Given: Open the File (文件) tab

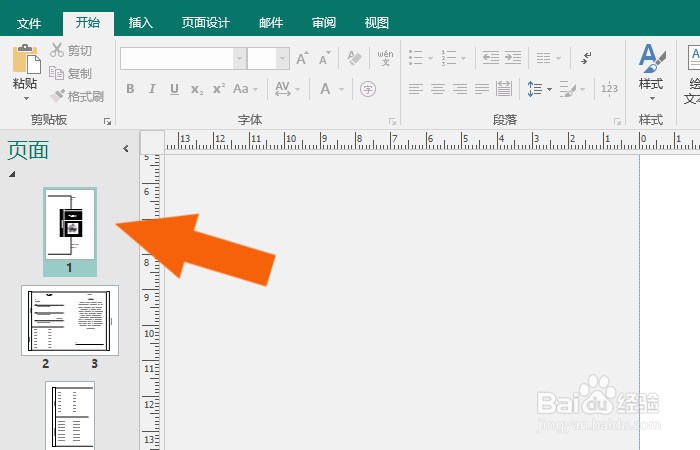Looking at the screenshot, I should coord(29,23).
